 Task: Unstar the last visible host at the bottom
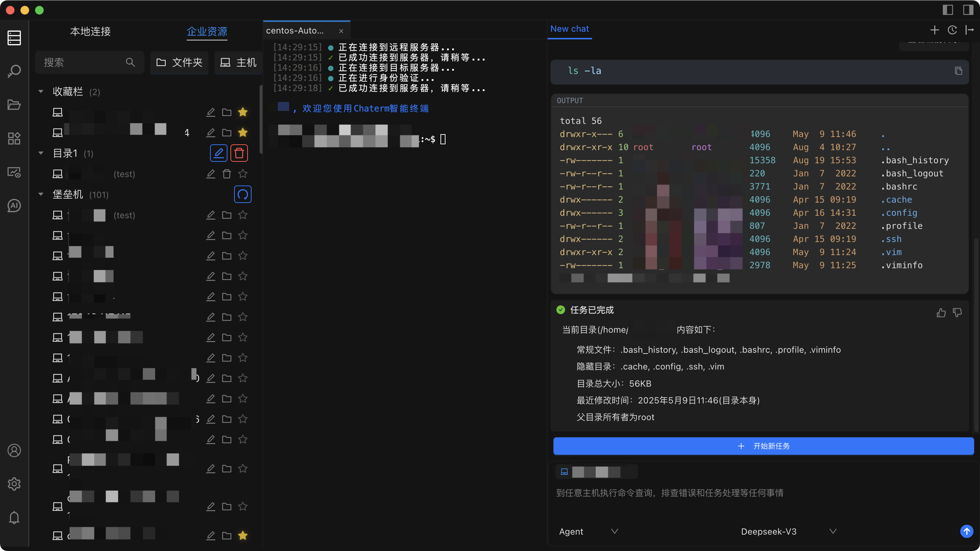(243, 535)
